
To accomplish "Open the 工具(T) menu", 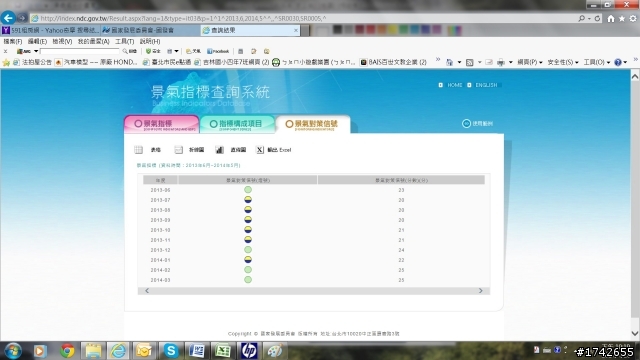I will [124, 41].
